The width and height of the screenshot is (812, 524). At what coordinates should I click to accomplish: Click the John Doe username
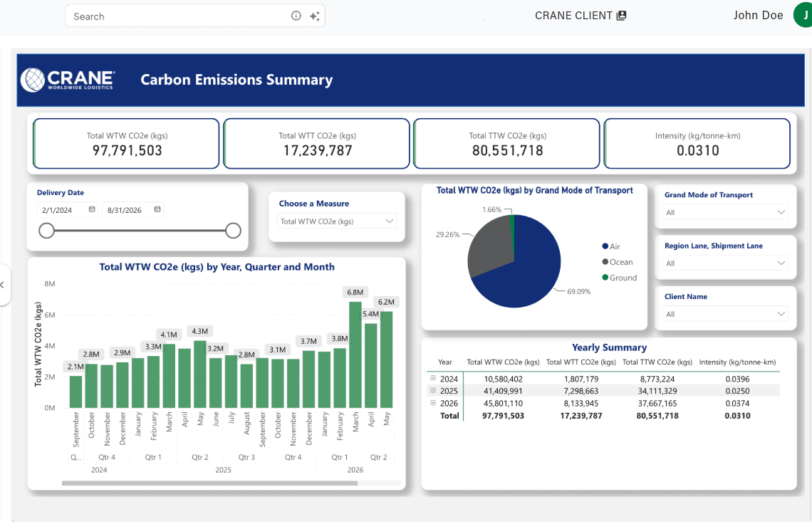tap(758, 16)
